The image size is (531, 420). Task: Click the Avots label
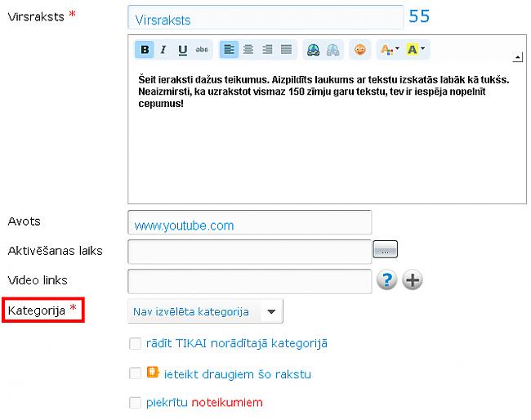24,221
